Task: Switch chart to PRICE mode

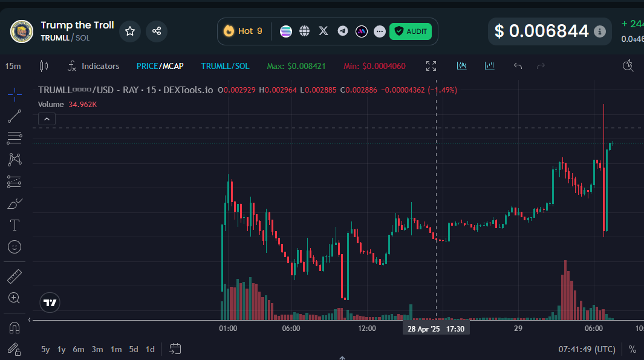Action: tap(147, 66)
